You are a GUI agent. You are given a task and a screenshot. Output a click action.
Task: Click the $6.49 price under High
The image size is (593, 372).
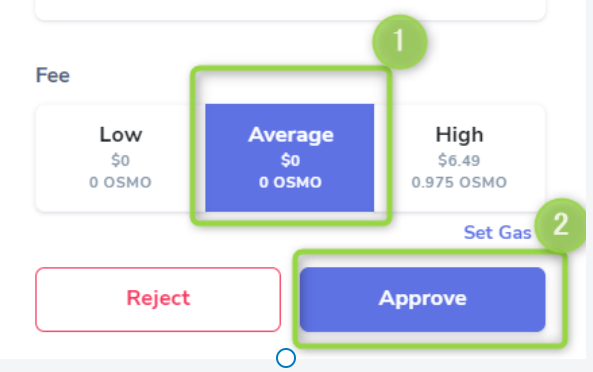459,161
